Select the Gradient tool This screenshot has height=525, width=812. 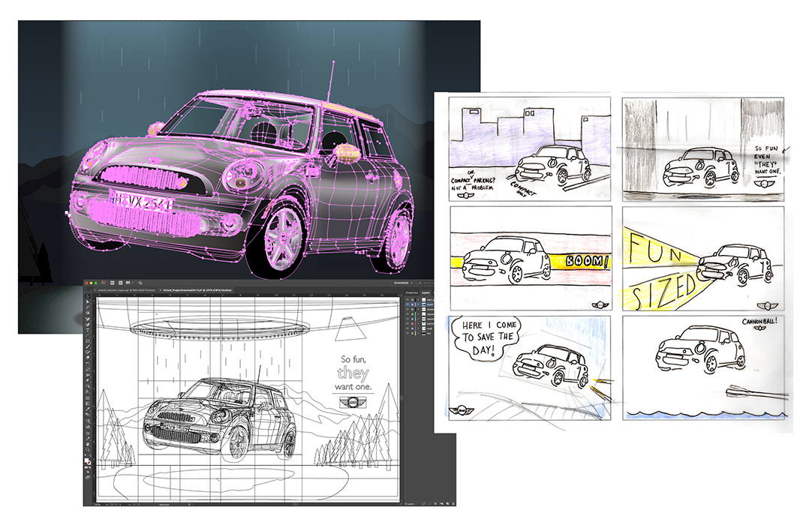pos(88,403)
